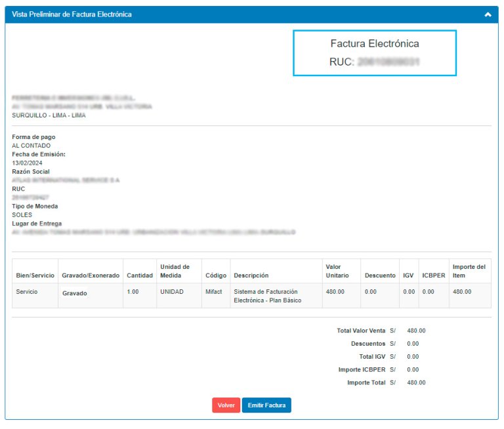The width and height of the screenshot is (504, 429).
Task: Select the emission date 13/02/2024
Action: [x=27, y=163]
